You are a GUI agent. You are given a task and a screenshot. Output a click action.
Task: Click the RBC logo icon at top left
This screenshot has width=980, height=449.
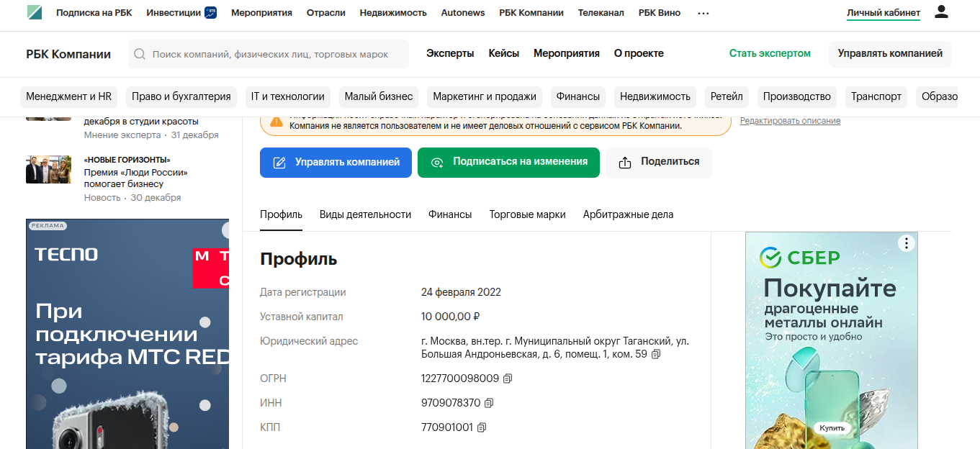click(x=35, y=13)
